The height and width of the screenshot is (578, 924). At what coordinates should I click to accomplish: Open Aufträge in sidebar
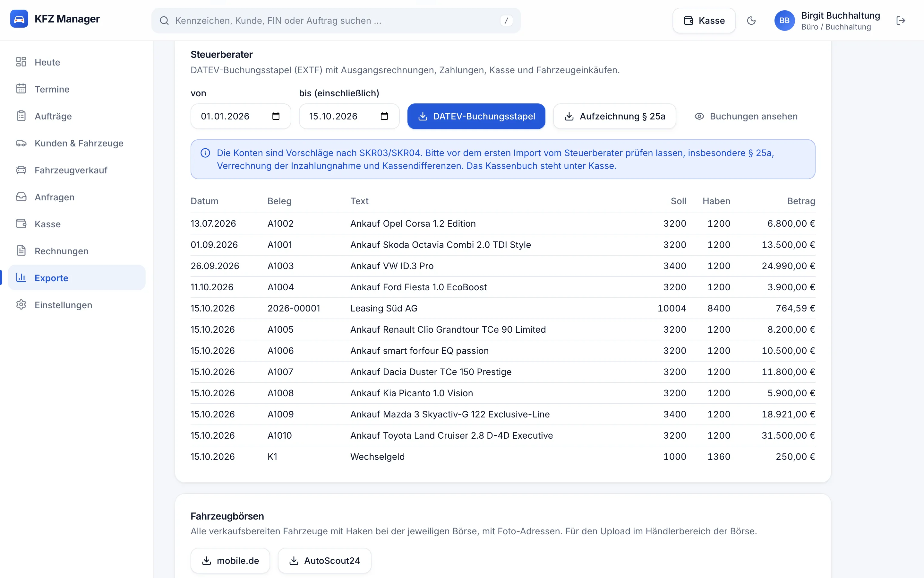coord(76,116)
